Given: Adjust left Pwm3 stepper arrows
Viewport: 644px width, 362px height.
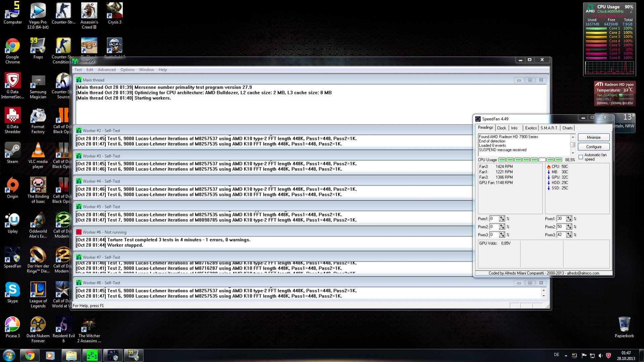Looking at the screenshot, I should pyautogui.click(x=502, y=235).
